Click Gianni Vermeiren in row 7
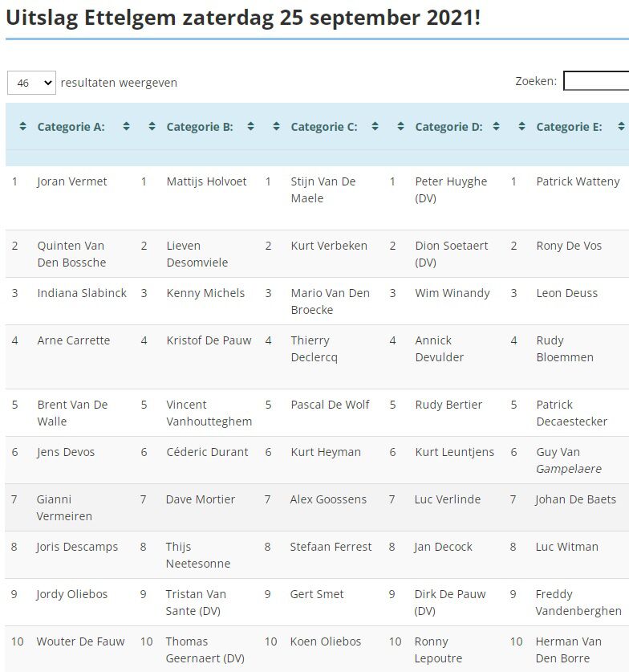 coord(64,508)
